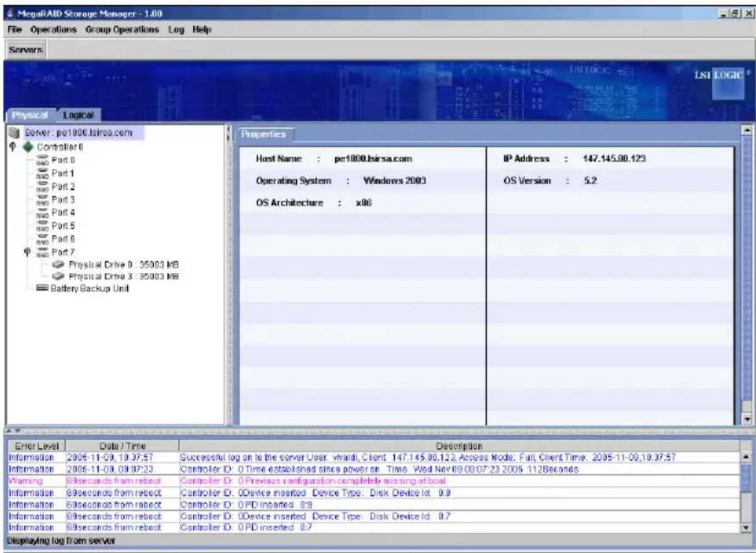Click the Date / Time column header

122,446
